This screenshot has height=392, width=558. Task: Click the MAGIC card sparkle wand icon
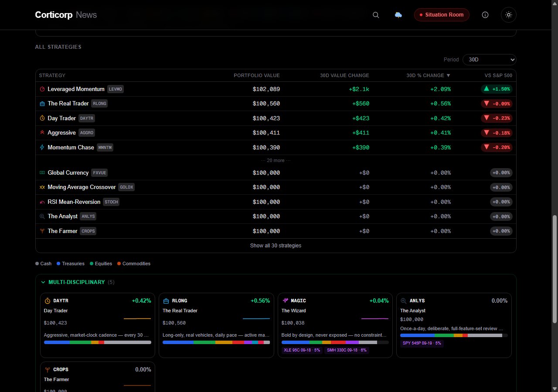[286, 301]
